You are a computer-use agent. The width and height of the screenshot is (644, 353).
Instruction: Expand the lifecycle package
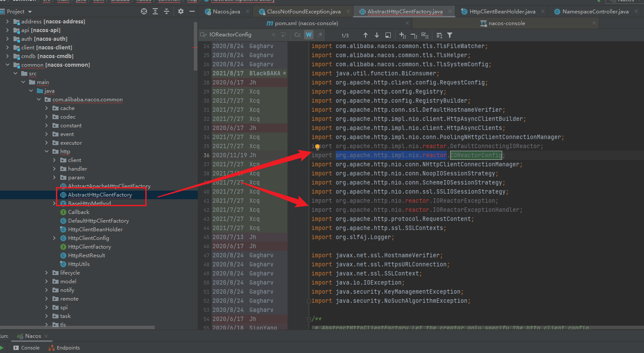[x=46, y=272]
